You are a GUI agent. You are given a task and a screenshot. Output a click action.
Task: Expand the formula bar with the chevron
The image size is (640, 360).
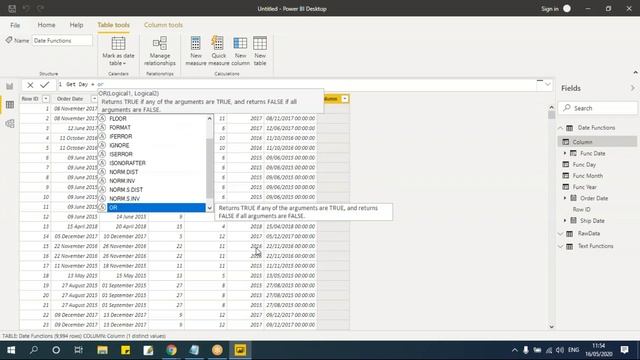point(548,84)
